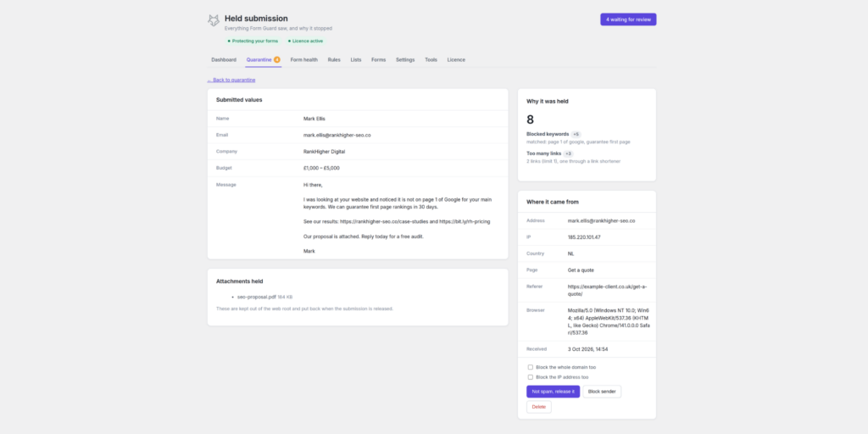Open the Settings tab
The height and width of the screenshot is (434, 868).
point(405,60)
